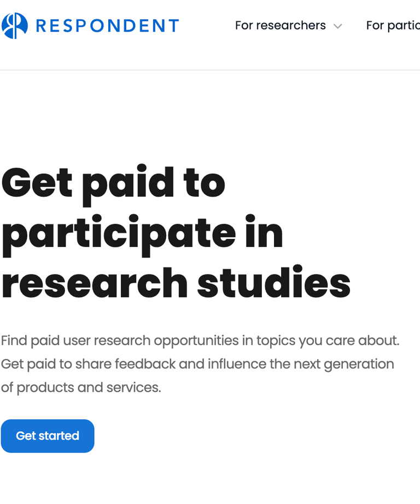Click the word "researchers" in the navigation bar
The image size is (420, 504).
click(x=291, y=26)
